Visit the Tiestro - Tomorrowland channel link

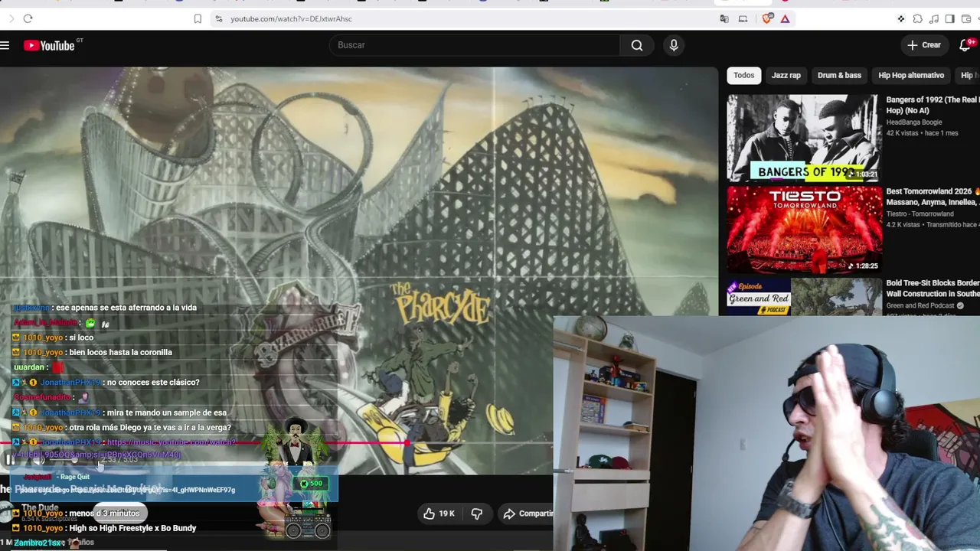pyautogui.click(x=920, y=214)
